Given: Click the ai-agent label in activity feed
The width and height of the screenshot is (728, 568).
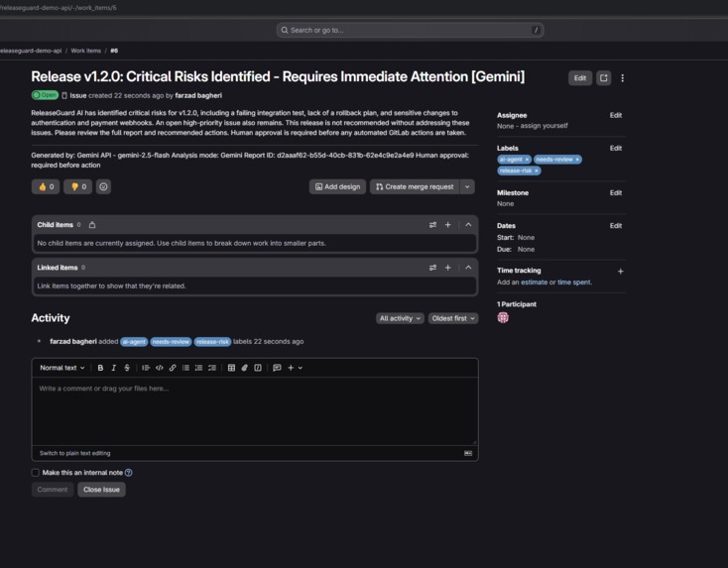Looking at the screenshot, I should pyautogui.click(x=134, y=342).
